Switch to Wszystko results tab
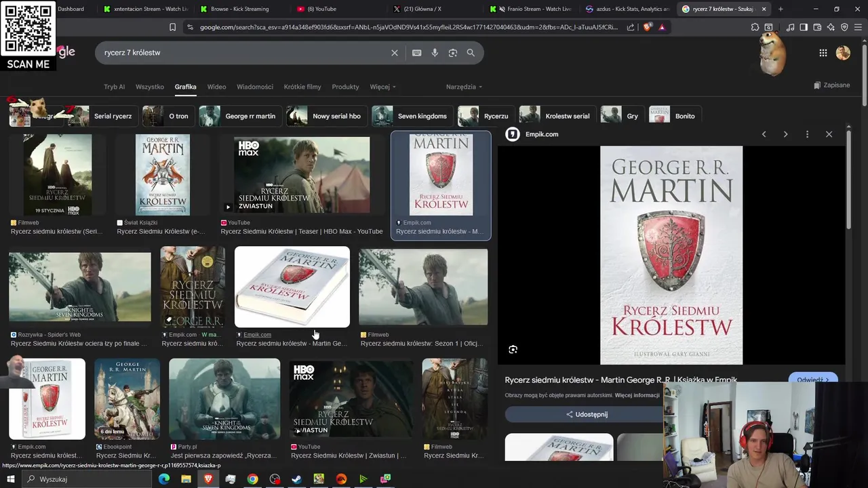The height and width of the screenshot is (488, 868). tap(150, 87)
